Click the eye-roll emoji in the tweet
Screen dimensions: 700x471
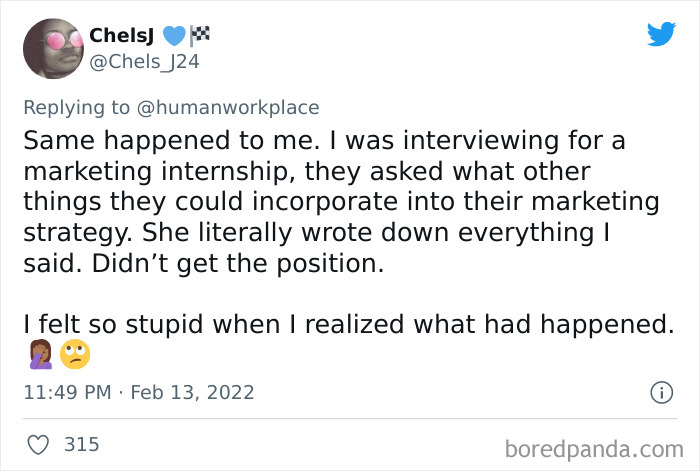[x=73, y=354]
